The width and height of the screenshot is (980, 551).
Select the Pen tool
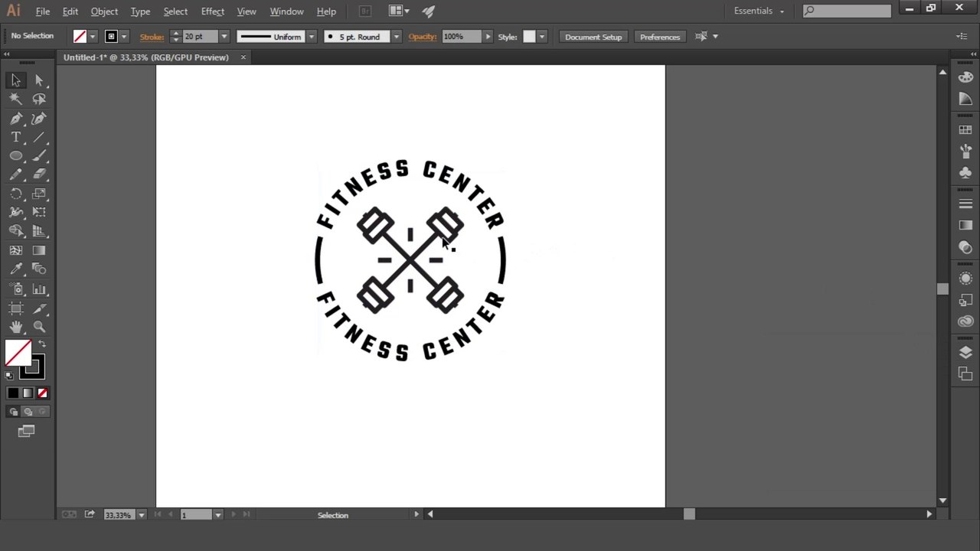click(16, 118)
